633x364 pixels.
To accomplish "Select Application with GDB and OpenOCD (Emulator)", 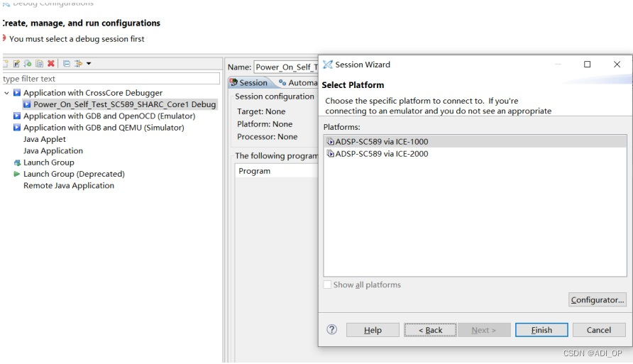I will (x=109, y=116).
